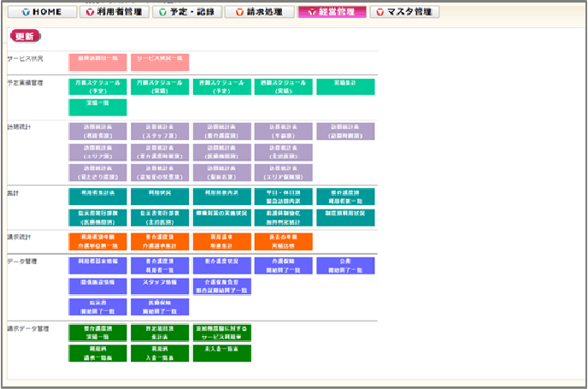
Task: Open 訪問統計表(スタッフ別)
Action: coord(160,131)
